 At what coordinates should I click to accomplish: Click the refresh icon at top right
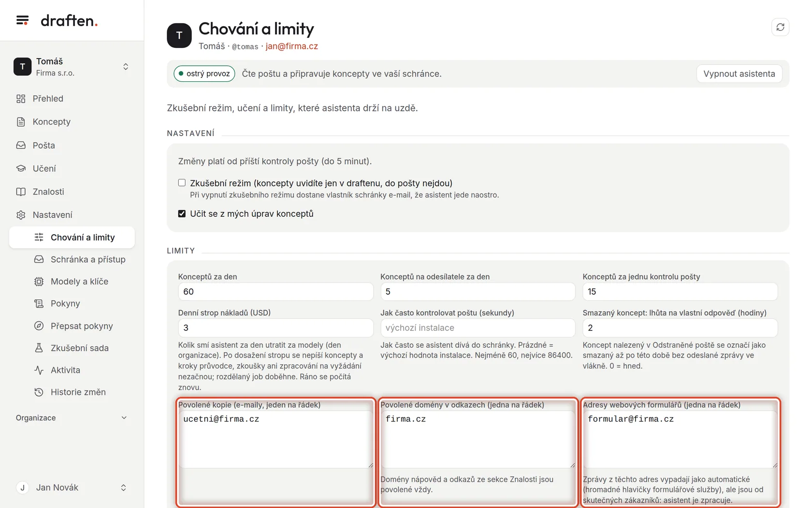coord(780,27)
